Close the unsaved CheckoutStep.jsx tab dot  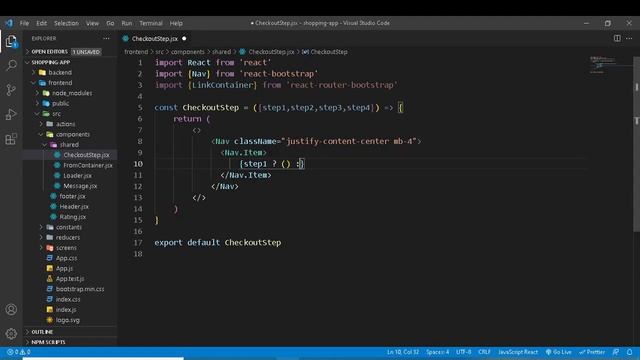[x=184, y=39]
